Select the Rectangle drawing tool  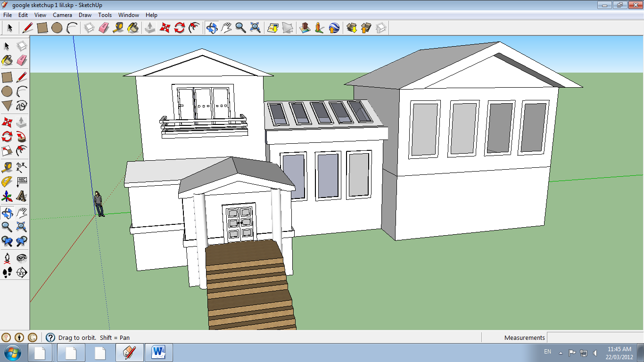[x=7, y=77]
